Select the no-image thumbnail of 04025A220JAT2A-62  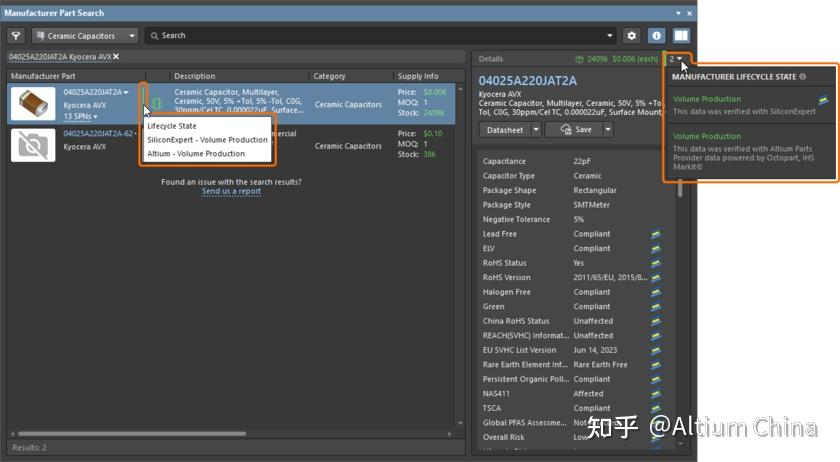(33, 145)
